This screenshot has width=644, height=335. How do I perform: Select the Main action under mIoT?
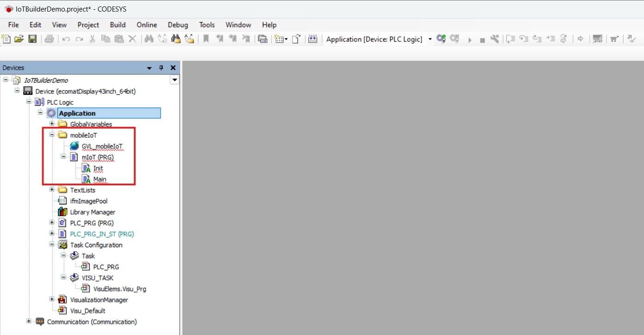coord(100,179)
